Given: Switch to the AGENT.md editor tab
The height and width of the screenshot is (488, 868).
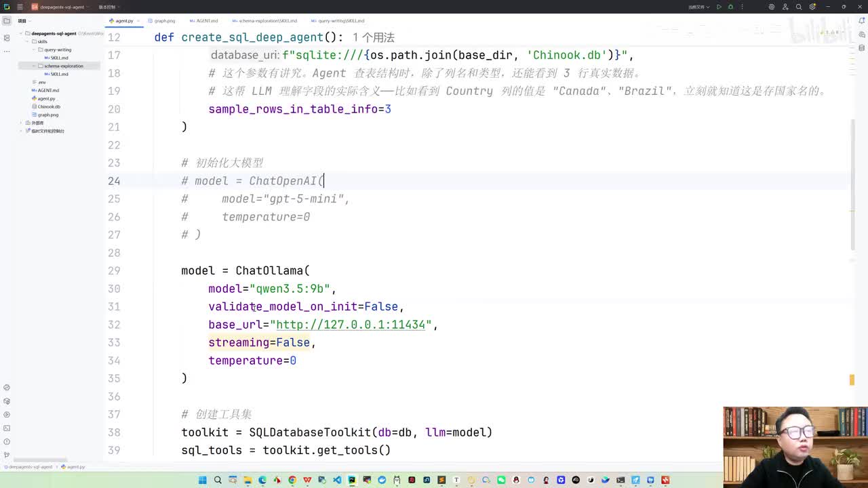Looking at the screenshot, I should point(203,21).
